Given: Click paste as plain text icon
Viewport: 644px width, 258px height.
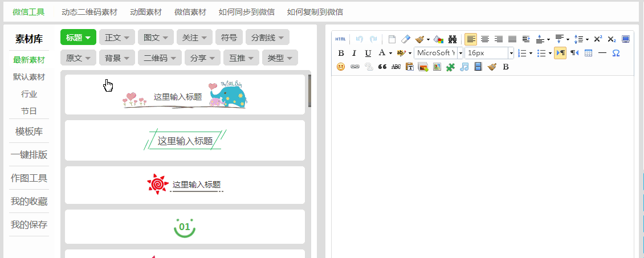Looking at the screenshot, I should 410,67.
